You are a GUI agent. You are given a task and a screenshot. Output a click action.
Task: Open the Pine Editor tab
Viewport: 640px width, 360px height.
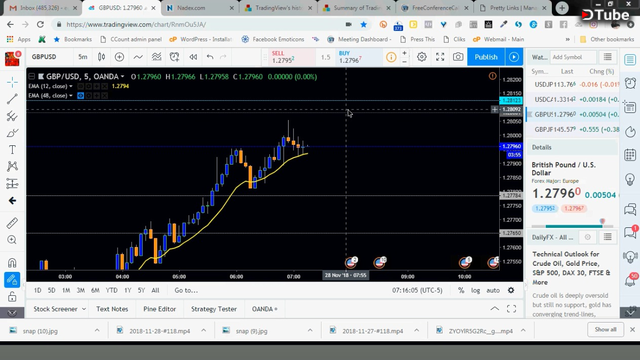point(159,309)
